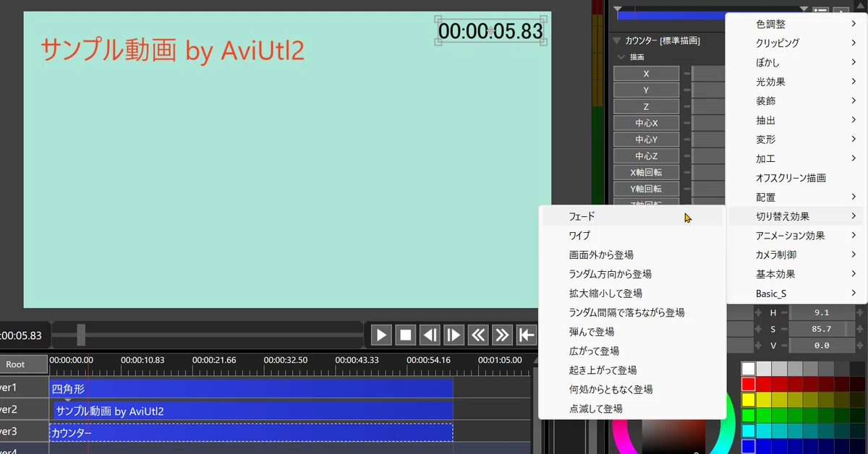Select the サンプル動画 by AviUtl2 timeline object
Image resolution: width=868 pixels, height=454 pixels.
tap(253, 411)
